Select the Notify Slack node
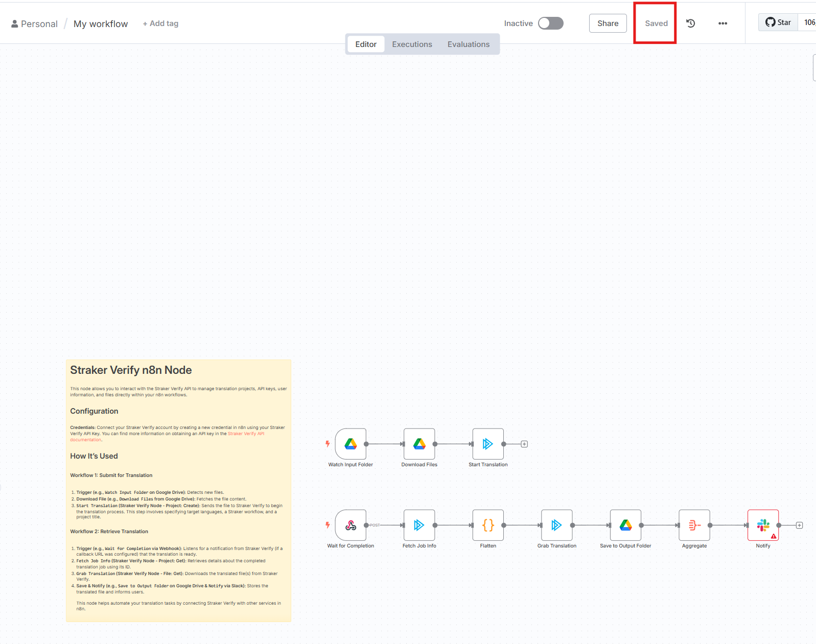 point(763,525)
